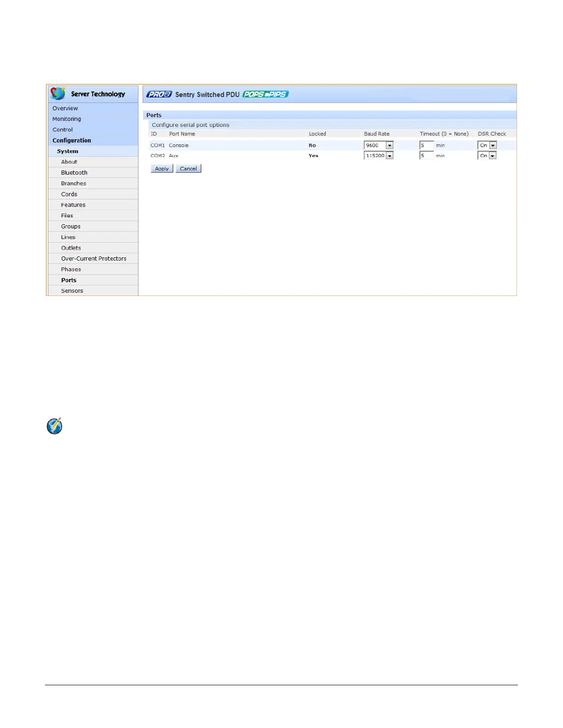The image size is (563, 728).
Task: Click the Server Technology globe logo
Action: point(58,94)
